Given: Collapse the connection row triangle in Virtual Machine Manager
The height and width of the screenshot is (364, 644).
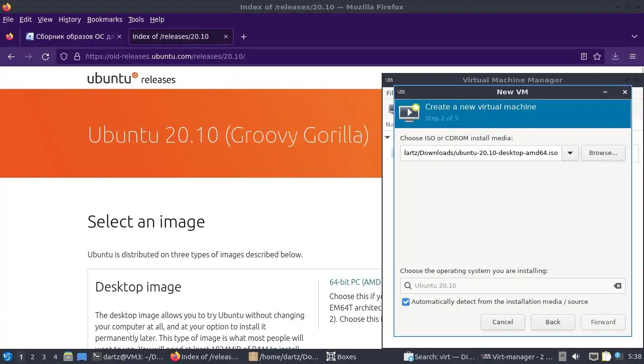Looking at the screenshot, I should (388, 137).
